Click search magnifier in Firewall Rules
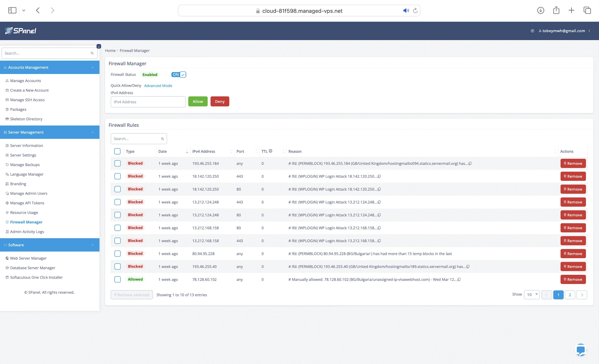Screen dimensions: 599x364 point(162,139)
